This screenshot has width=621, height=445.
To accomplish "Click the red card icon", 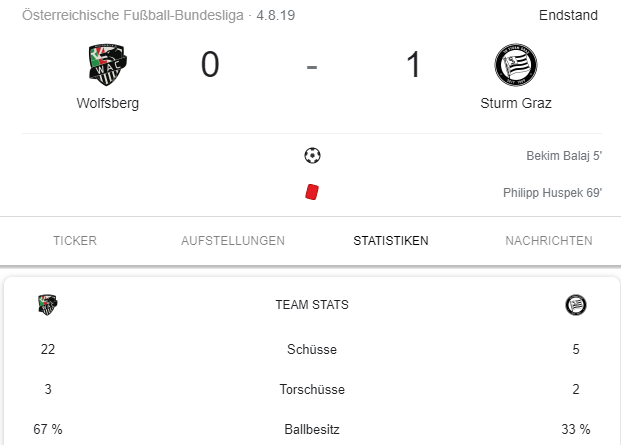I will click(x=312, y=192).
